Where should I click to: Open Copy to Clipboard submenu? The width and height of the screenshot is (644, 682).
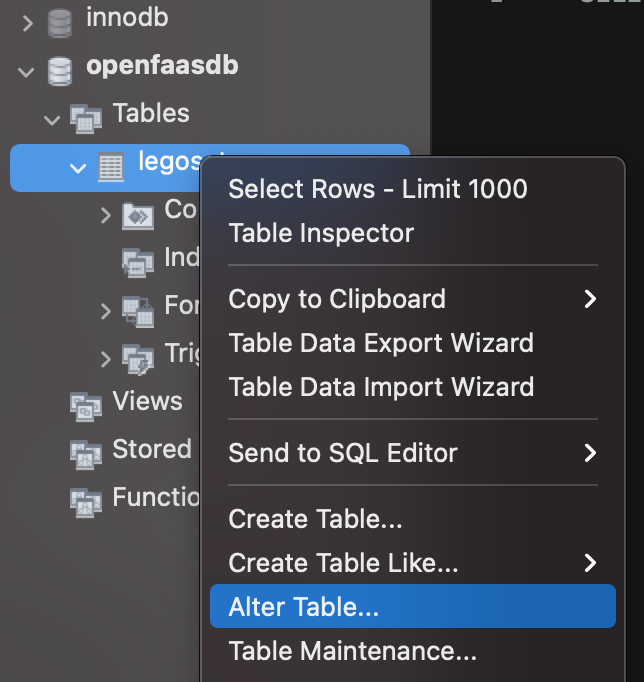[x=337, y=299]
